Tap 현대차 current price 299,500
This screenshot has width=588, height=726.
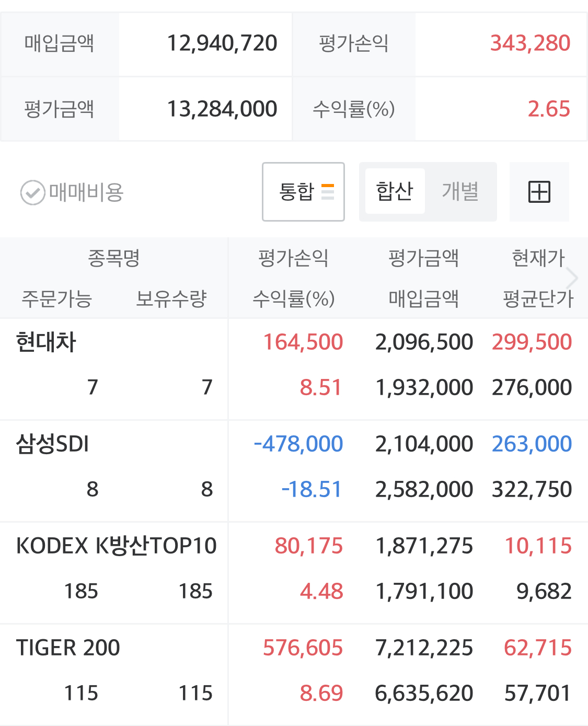(x=532, y=342)
